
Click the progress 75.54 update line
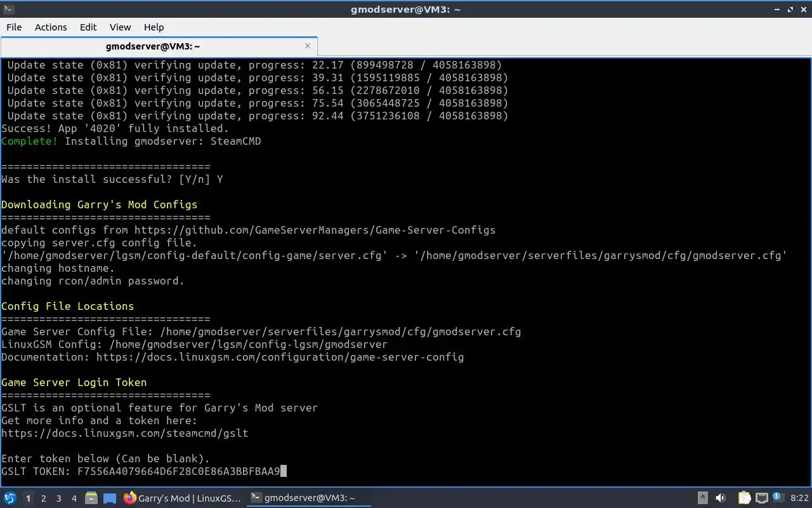258,103
